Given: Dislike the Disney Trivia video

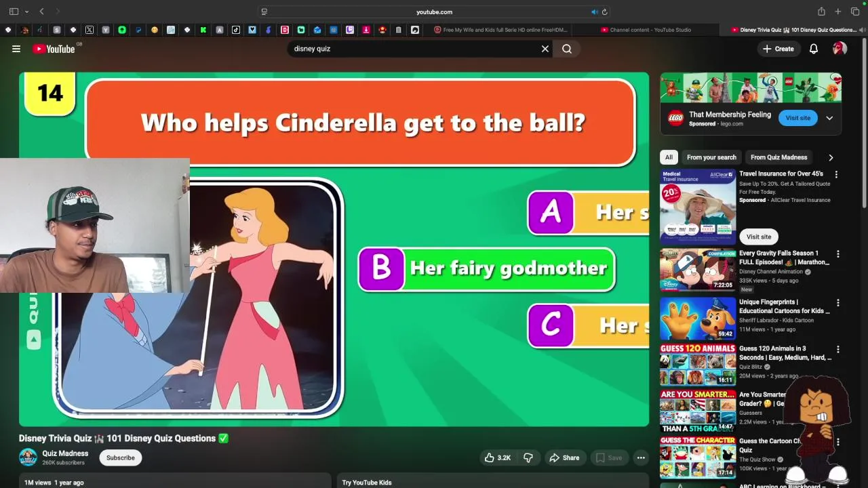Looking at the screenshot, I should 528,457.
